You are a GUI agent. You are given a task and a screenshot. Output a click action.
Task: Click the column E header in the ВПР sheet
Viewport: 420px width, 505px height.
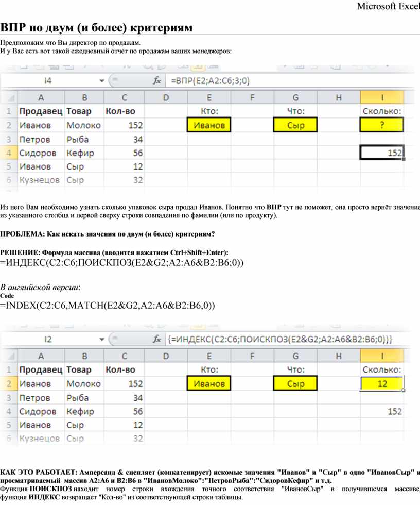point(209,97)
